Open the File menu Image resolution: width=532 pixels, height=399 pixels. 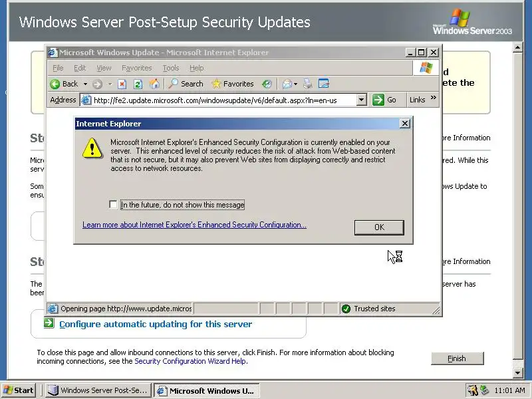pos(58,68)
